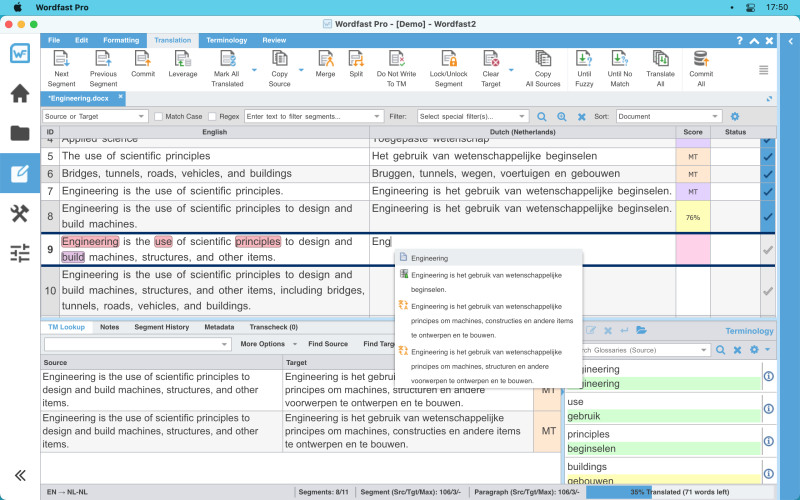Viewport: 800px width, 500px height.
Task: Expand the Mark All Translated arrow
Action: click(x=254, y=70)
